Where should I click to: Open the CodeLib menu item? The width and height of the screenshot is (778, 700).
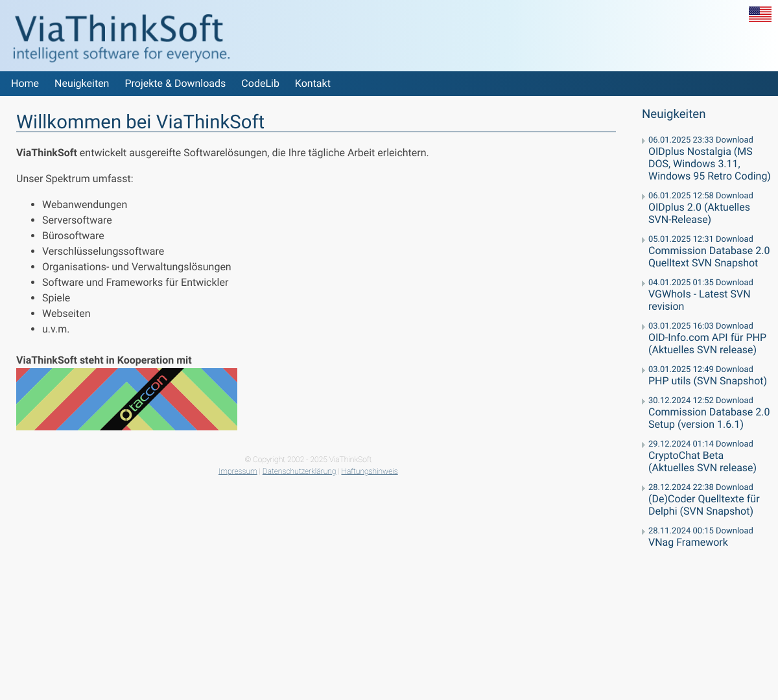coord(260,84)
